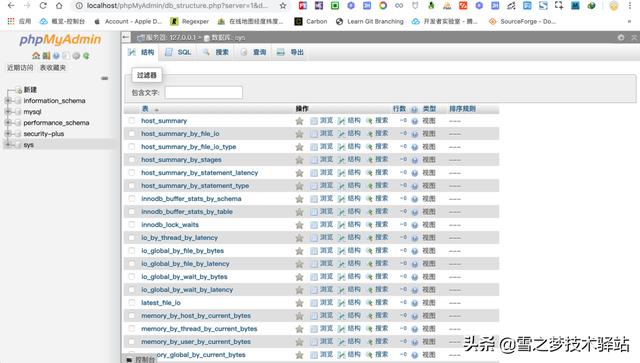Check the latest_file_io checkbox

[131, 303]
